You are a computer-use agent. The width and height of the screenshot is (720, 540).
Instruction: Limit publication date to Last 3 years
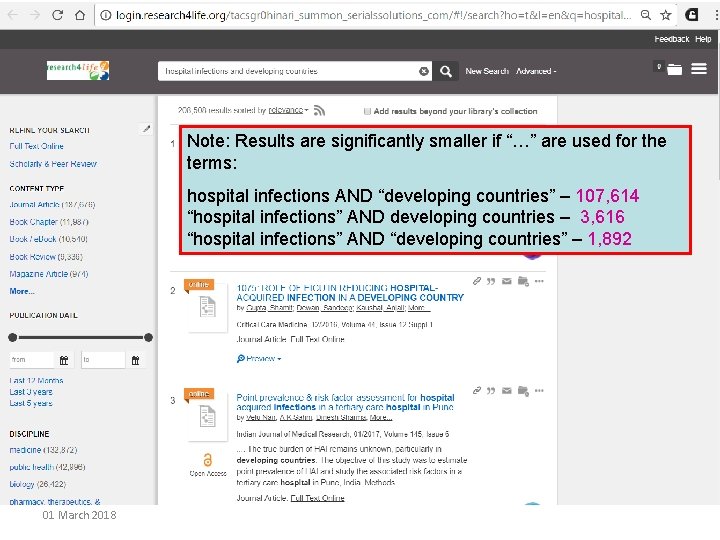pos(31,392)
